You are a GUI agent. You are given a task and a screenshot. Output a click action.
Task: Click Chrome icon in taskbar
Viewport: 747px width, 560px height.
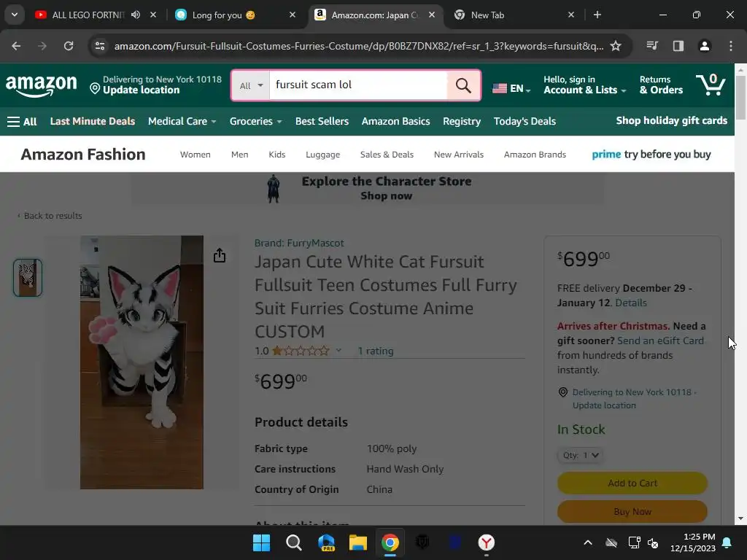click(x=390, y=542)
